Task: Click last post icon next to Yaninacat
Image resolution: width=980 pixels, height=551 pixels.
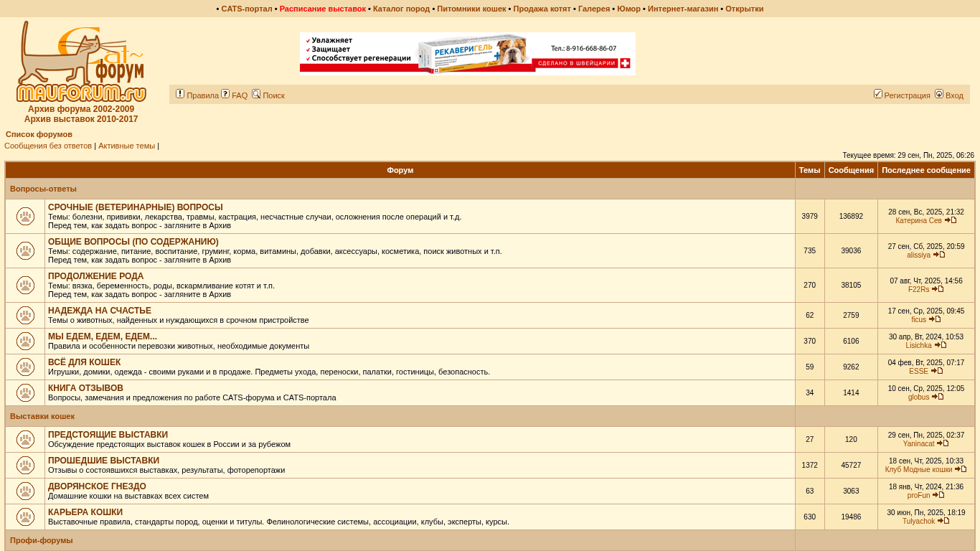Action: pyautogui.click(x=943, y=443)
